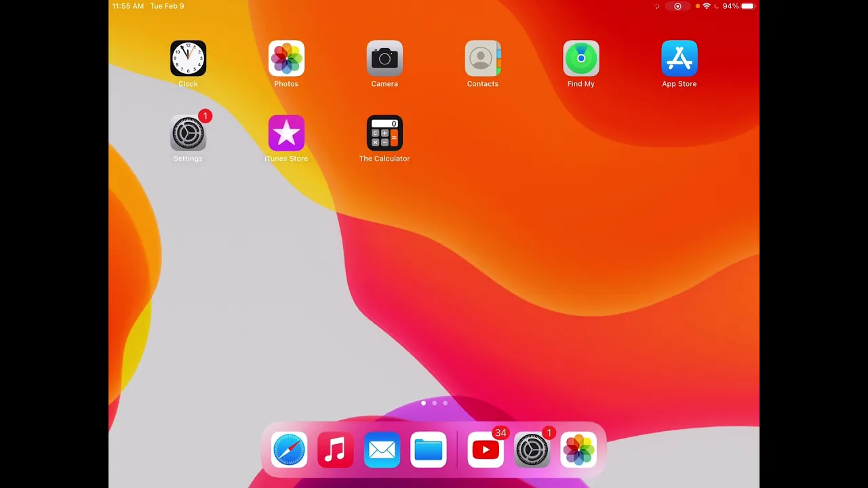Open the Photos icon in the dock

[x=578, y=450]
